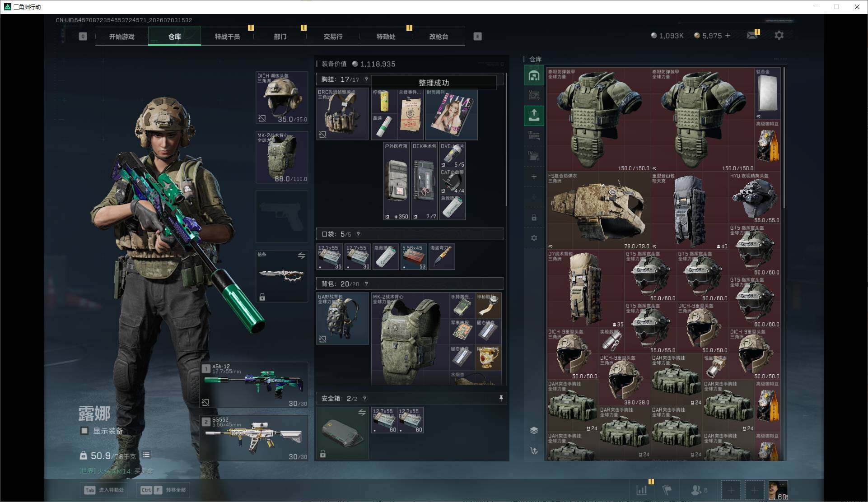Viewport: 868px width, 502px height.
Task: Open the 特勤处 tab
Action: point(386,37)
